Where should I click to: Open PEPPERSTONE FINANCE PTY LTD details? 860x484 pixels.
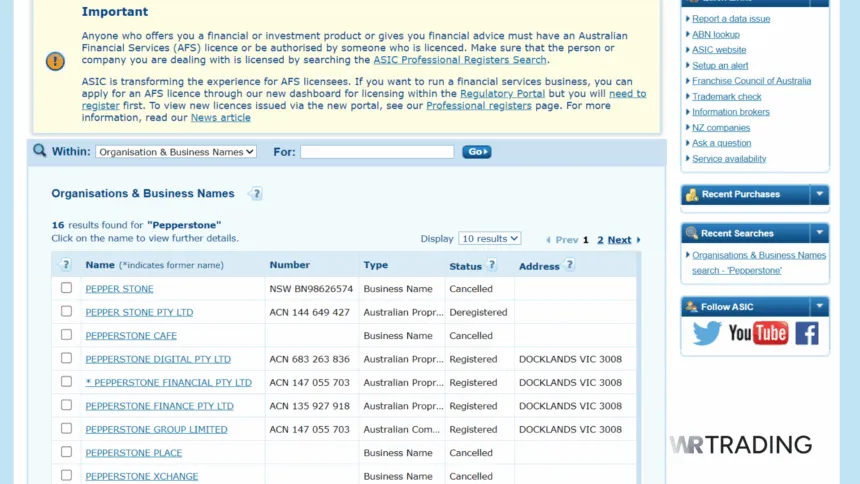click(160, 406)
